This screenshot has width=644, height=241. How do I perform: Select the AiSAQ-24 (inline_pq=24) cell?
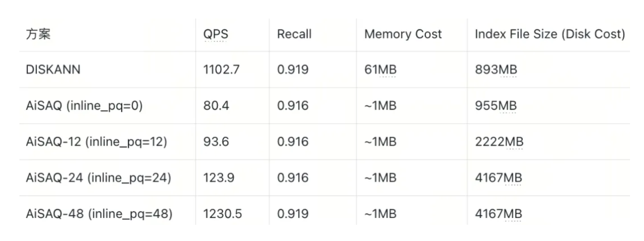(98, 178)
